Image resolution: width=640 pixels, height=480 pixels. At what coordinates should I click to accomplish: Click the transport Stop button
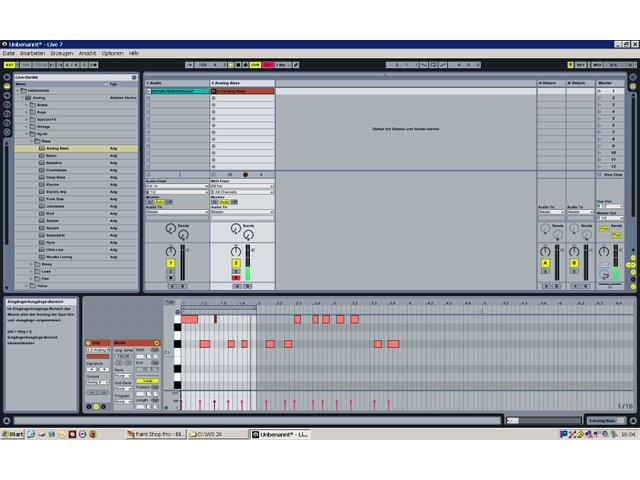click(238, 65)
